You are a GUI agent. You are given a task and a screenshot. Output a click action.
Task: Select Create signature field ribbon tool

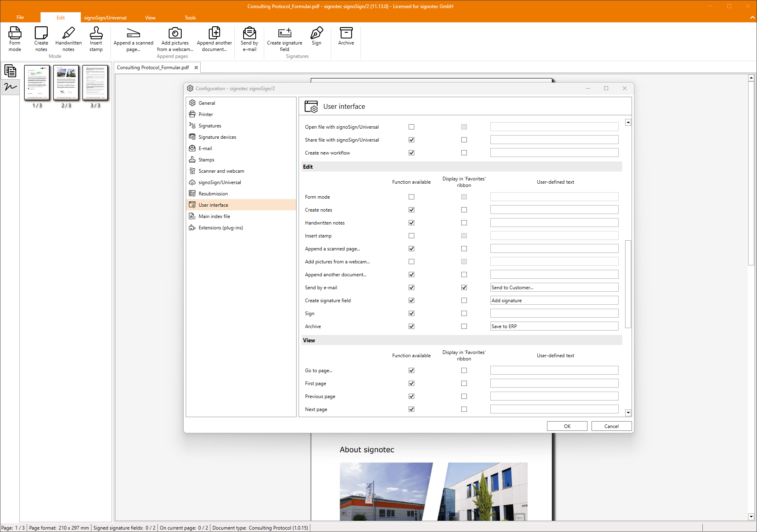point(284,39)
